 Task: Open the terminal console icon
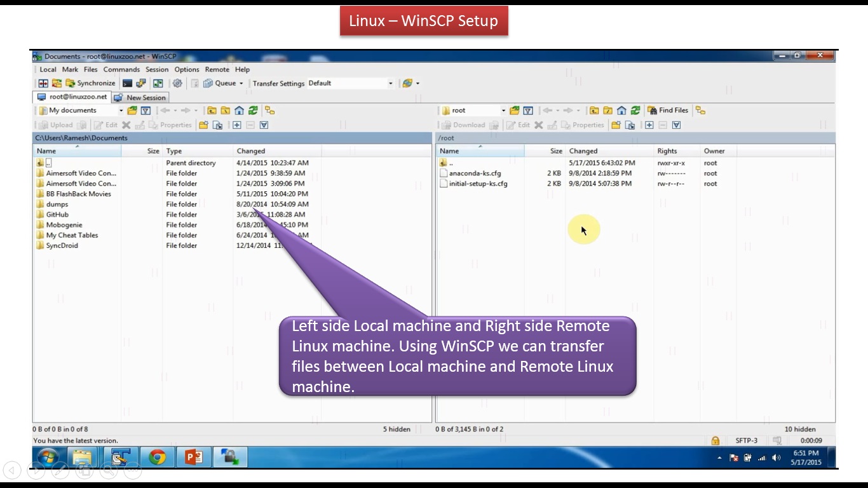click(128, 83)
